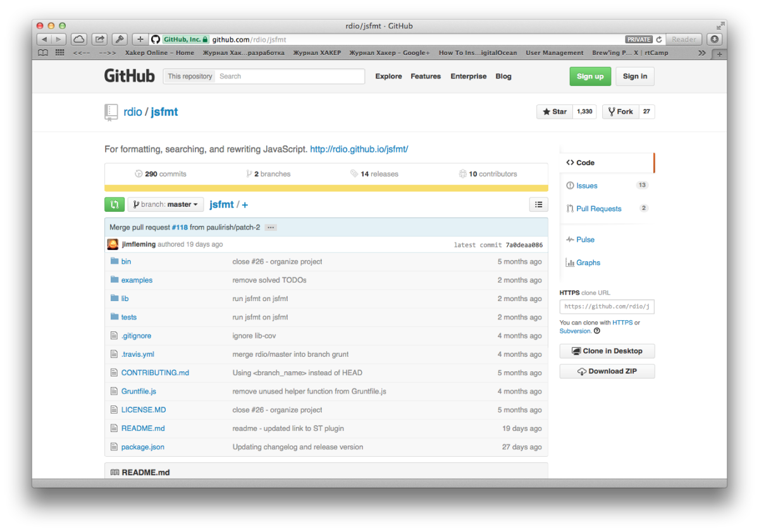This screenshot has height=532, width=759.
Task: Open the bookmarks book icon
Action: pyautogui.click(x=43, y=53)
